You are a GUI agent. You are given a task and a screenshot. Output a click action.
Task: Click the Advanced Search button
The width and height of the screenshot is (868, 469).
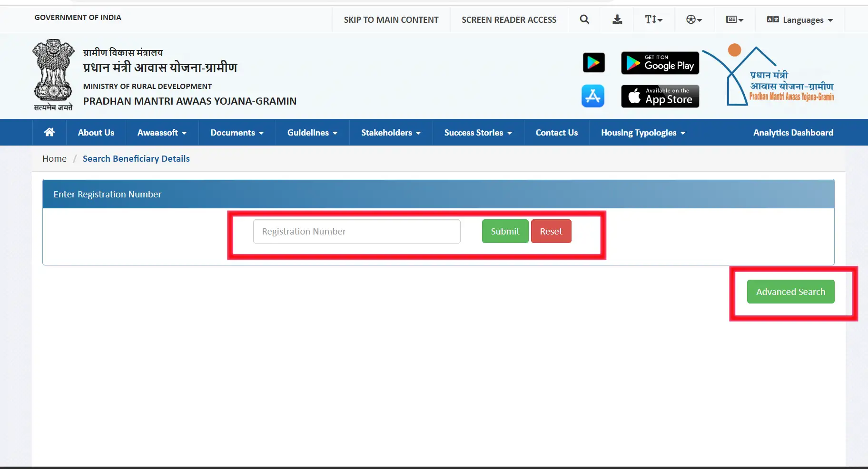point(790,292)
